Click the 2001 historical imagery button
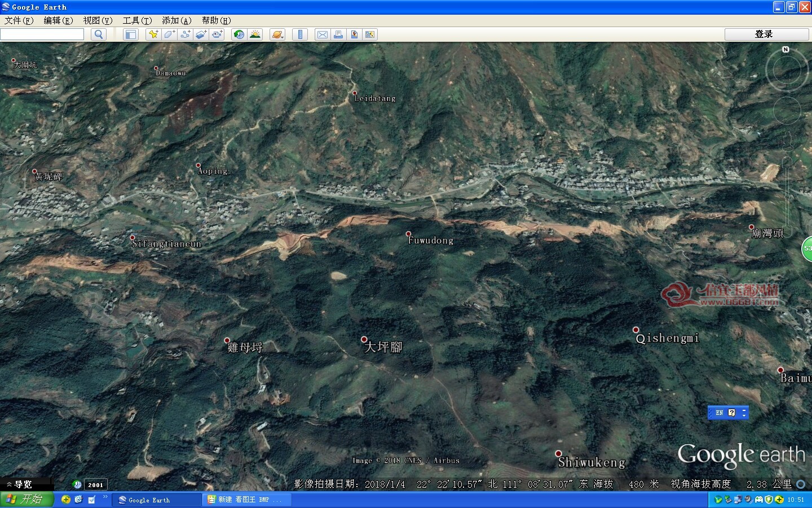Screen dimensions: 812x508 click(96, 484)
